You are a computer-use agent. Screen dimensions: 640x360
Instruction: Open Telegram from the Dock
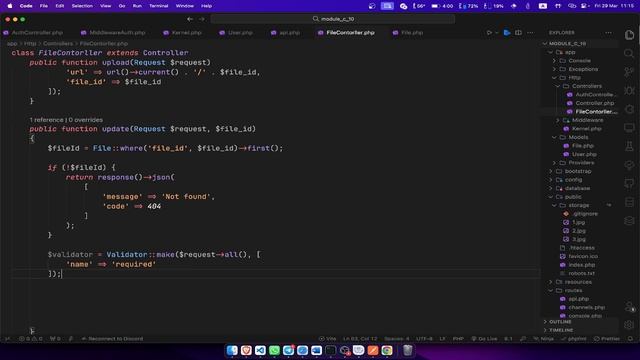point(288,350)
